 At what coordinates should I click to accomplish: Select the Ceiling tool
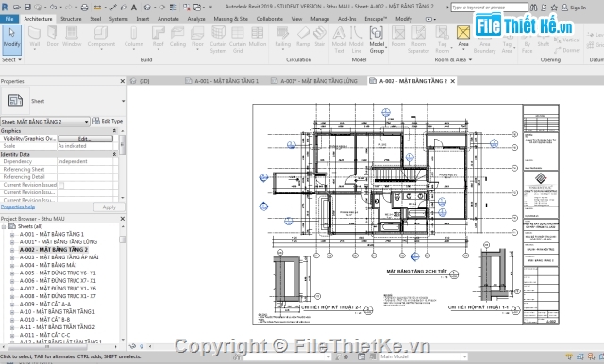tap(177, 38)
